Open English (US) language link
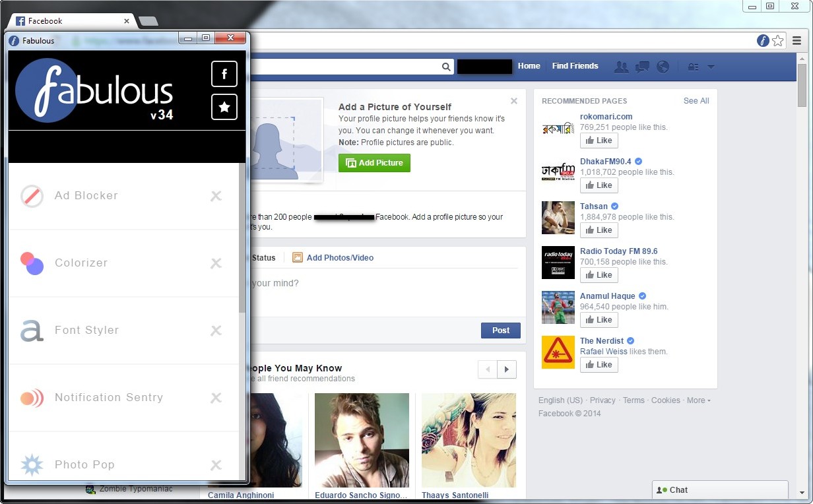The width and height of the screenshot is (813, 504). (560, 400)
